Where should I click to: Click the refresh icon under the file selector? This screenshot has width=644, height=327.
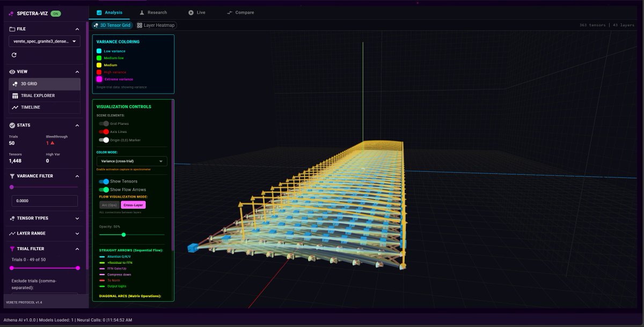(x=14, y=55)
